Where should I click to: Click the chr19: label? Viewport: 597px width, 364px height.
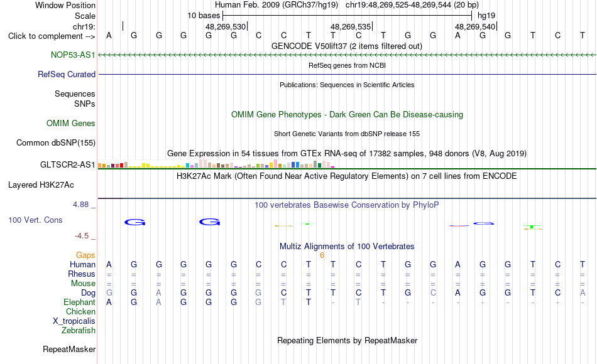click(84, 26)
